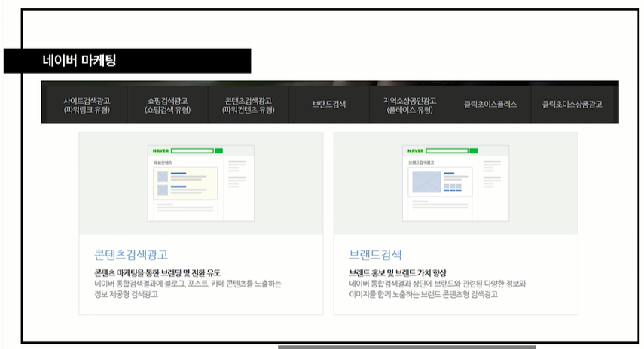The width and height of the screenshot is (644, 349).
Task: Click the search box in the 콘텐츠검색광고 preview
Action: [192, 151]
